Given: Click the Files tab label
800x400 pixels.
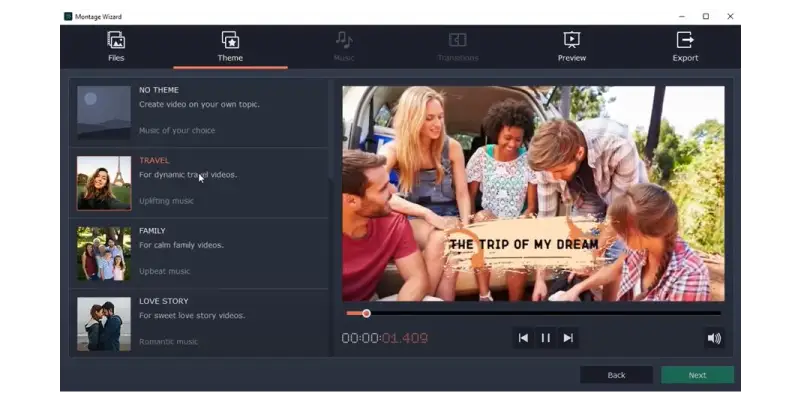Looking at the screenshot, I should (116, 58).
